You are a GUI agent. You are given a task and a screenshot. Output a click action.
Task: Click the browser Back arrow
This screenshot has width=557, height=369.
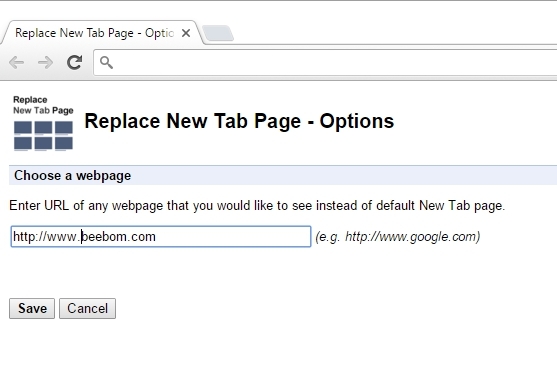[16, 63]
